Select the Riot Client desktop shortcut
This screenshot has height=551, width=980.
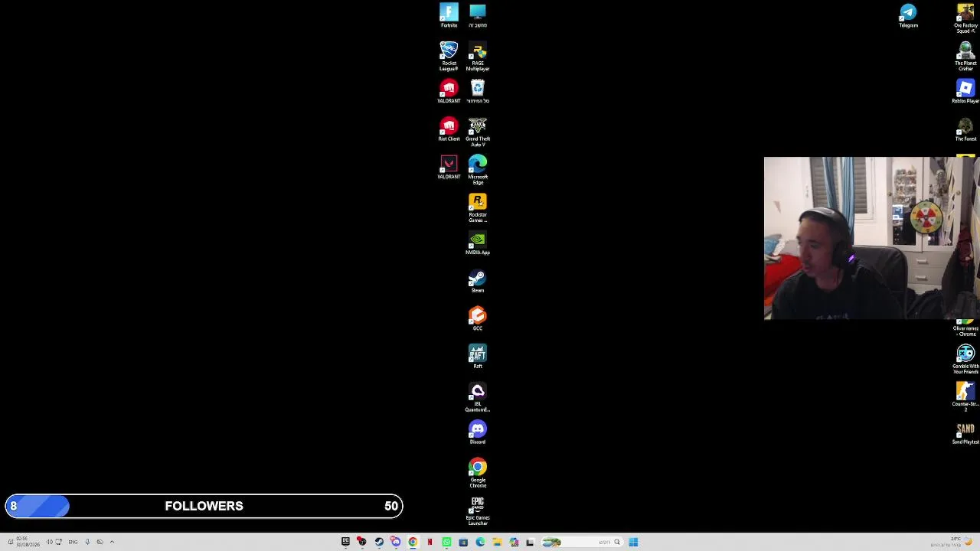[449, 129]
